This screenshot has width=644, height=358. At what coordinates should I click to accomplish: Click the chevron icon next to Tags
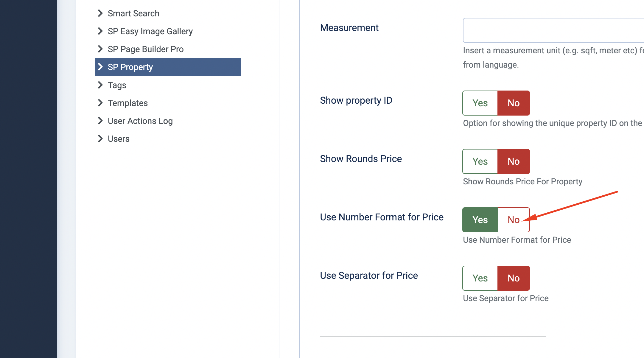(100, 85)
